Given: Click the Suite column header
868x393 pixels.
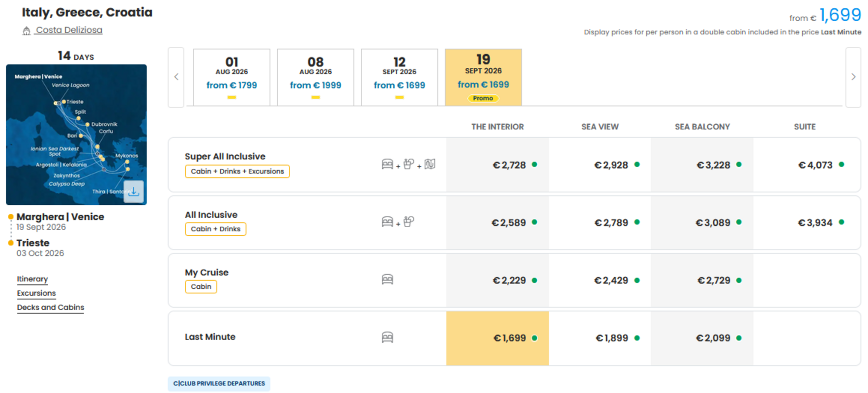Looking at the screenshot, I should pyautogui.click(x=805, y=127).
